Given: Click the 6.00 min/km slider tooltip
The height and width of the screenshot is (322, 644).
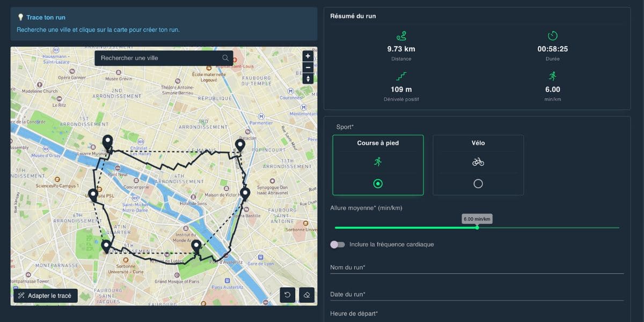Looking at the screenshot, I should [x=477, y=219].
